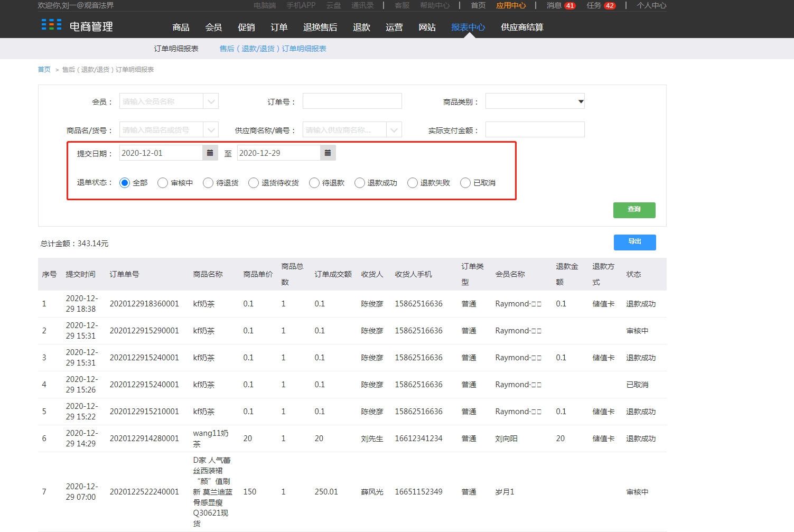Open the 促销 main menu

pyautogui.click(x=246, y=27)
